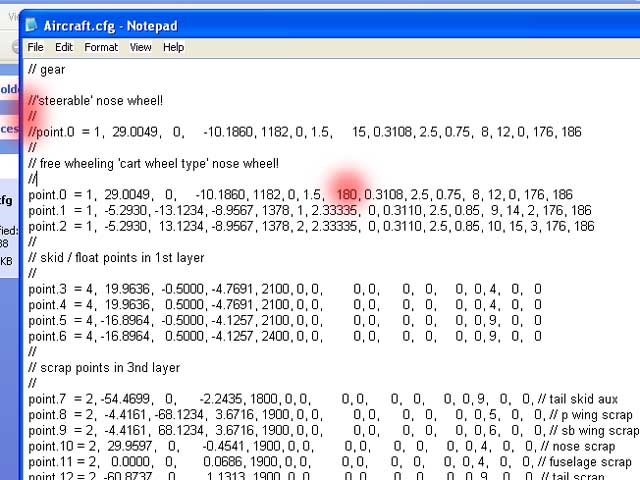The height and width of the screenshot is (480, 640).
Task: Click the point.3 line in the text
Action: (200, 289)
